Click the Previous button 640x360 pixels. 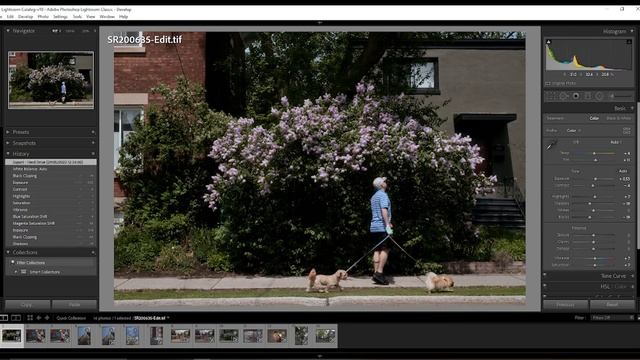click(x=565, y=305)
